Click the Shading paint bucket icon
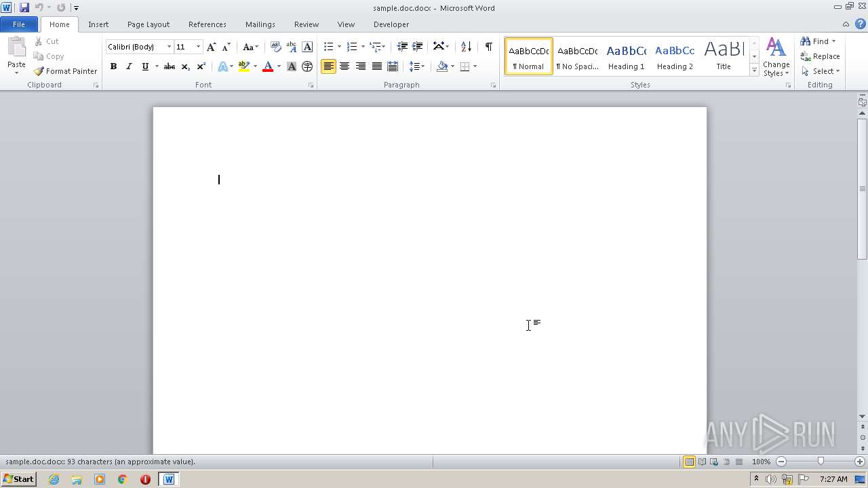This screenshot has height=488, width=868. [x=442, y=66]
